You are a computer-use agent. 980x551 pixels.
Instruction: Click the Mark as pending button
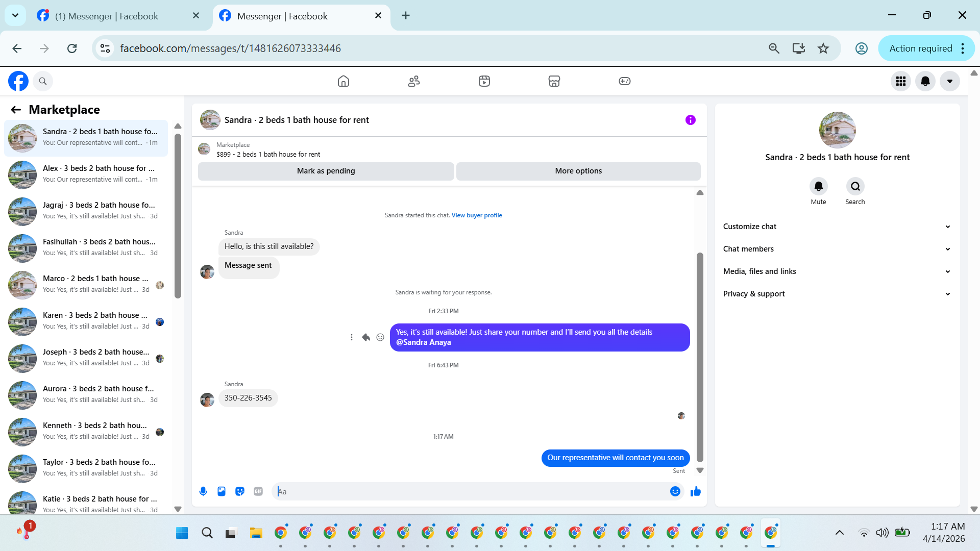(326, 171)
